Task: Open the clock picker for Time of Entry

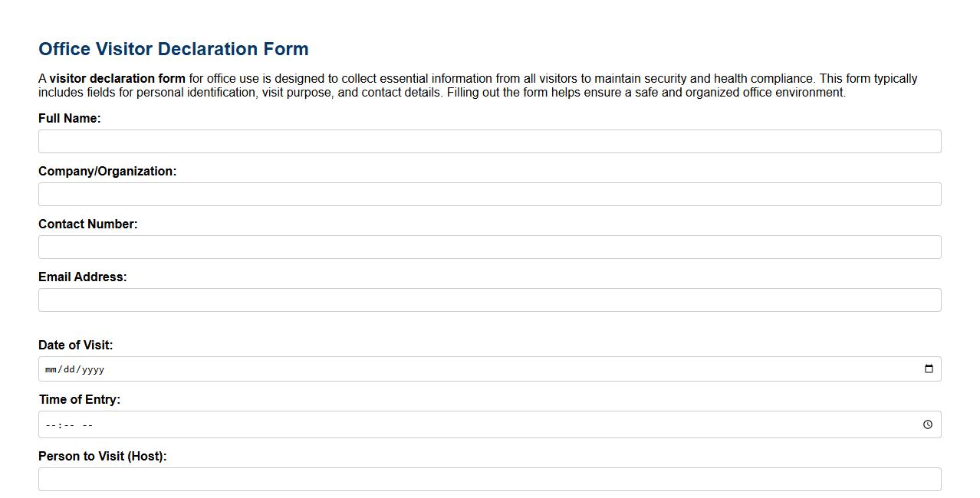Action: click(x=928, y=424)
